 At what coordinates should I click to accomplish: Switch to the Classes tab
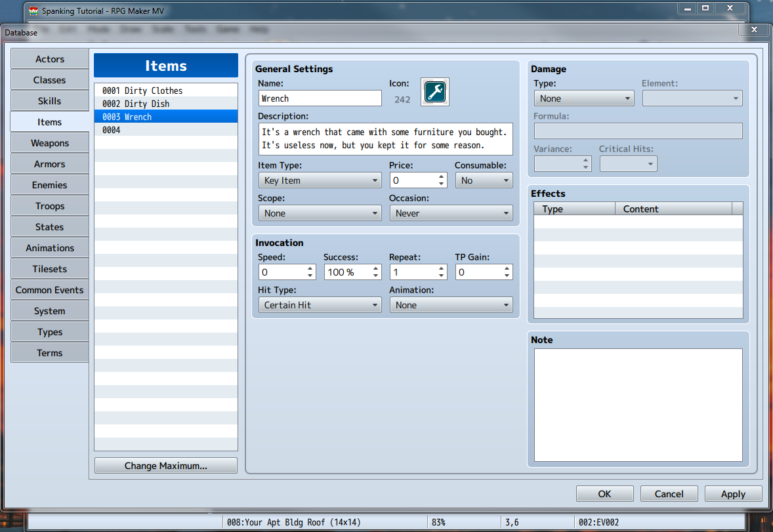(x=50, y=80)
